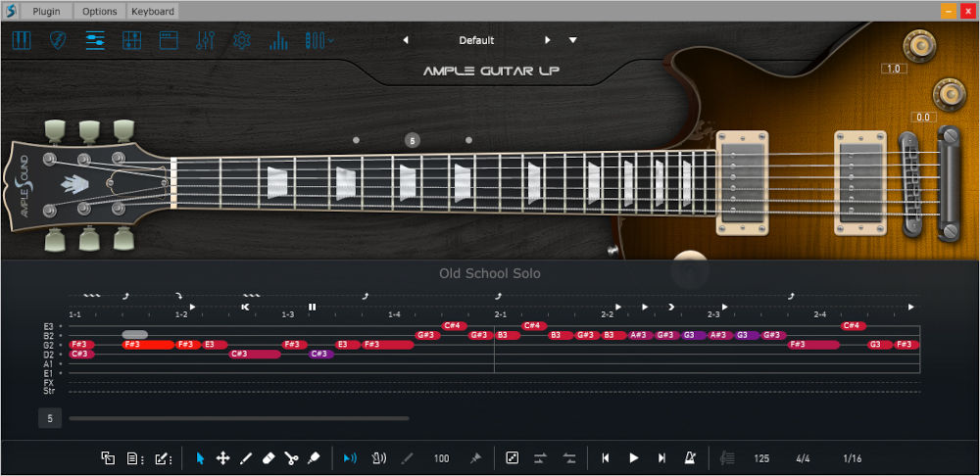The height and width of the screenshot is (476, 980).
Task: Select the scissors split tool
Action: pos(291,458)
